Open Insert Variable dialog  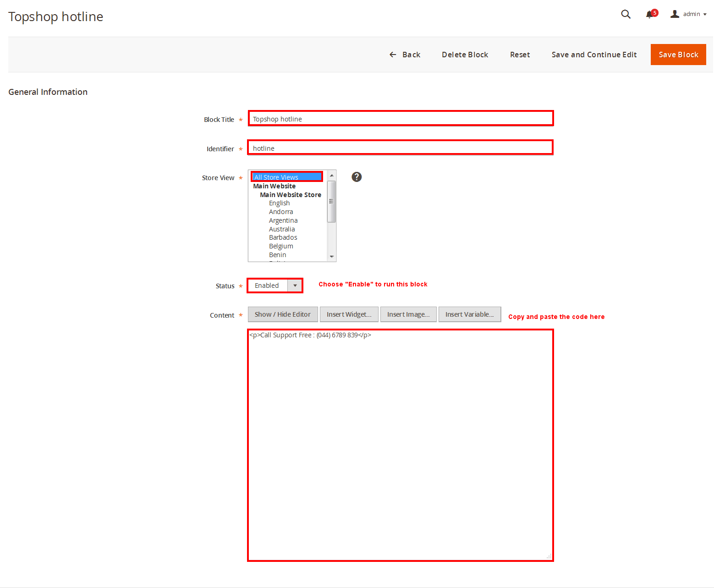[470, 314]
